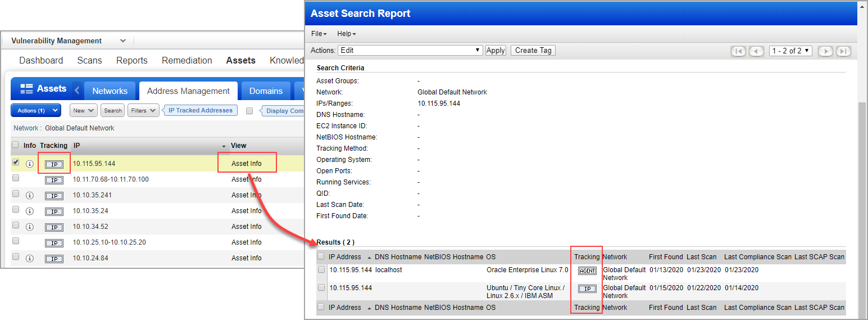Uncheck the 10.115.95.144 row checkbox
The image size is (868, 320).
16,162
